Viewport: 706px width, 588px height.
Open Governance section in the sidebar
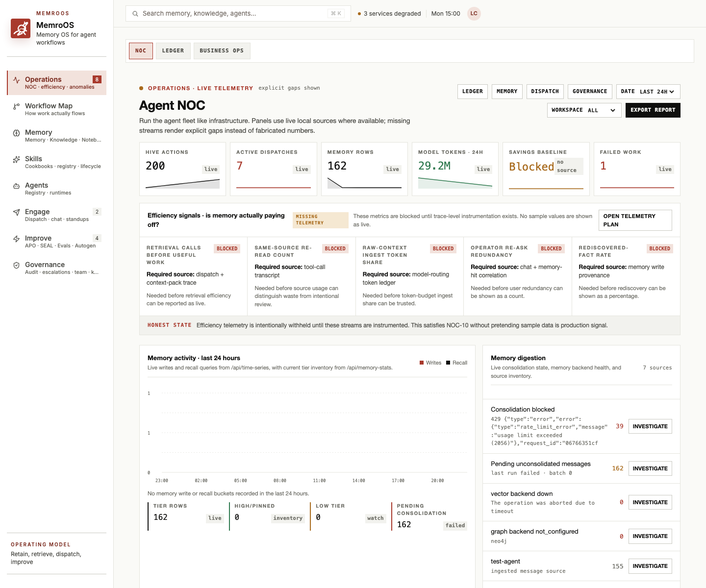pyautogui.click(x=56, y=268)
